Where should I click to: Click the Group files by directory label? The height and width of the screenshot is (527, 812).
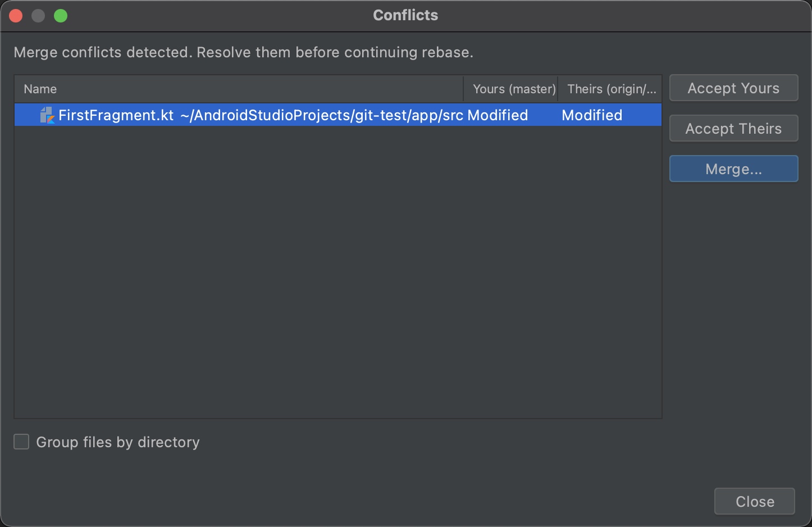click(x=118, y=442)
